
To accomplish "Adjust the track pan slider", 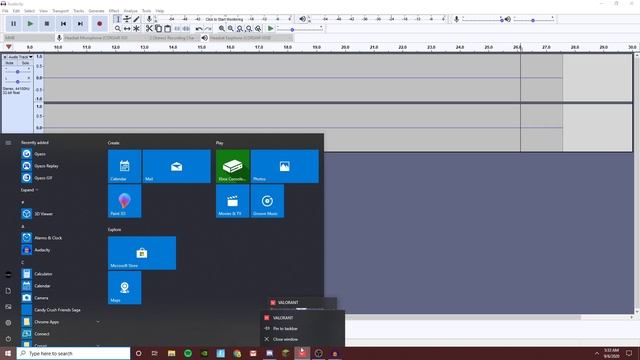I will pyautogui.click(x=18, y=82).
